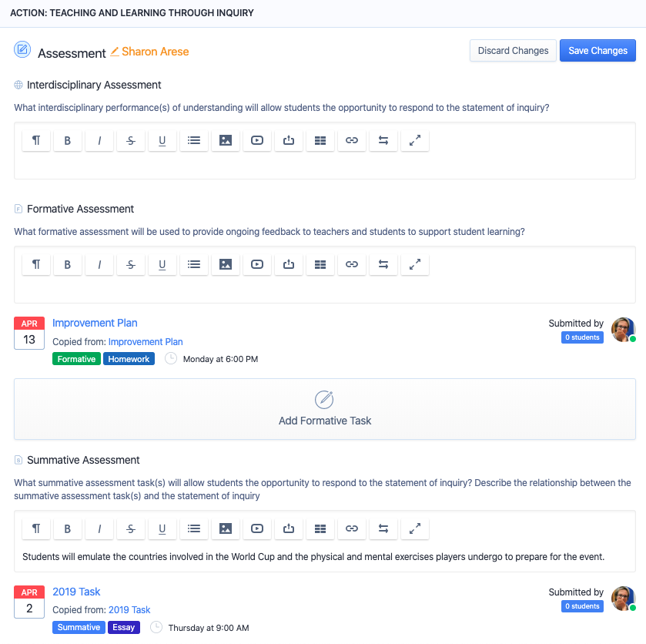Click teacher avatar beside Improvement Plan

click(x=623, y=330)
